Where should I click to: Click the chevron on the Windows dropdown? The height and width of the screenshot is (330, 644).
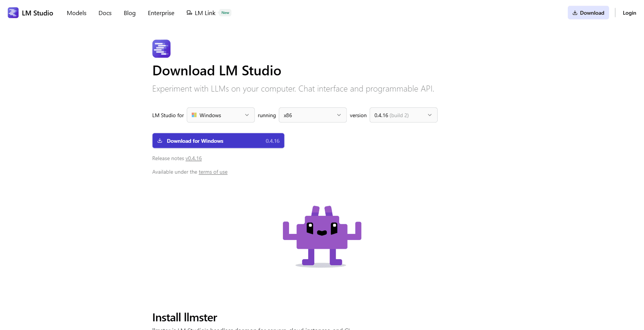[247, 115]
